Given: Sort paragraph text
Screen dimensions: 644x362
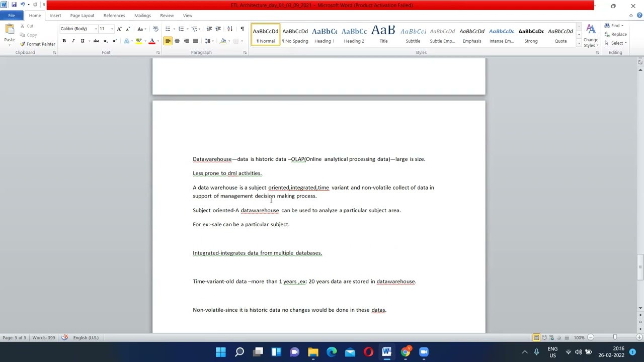Looking at the screenshot, I should click(x=230, y=29).
